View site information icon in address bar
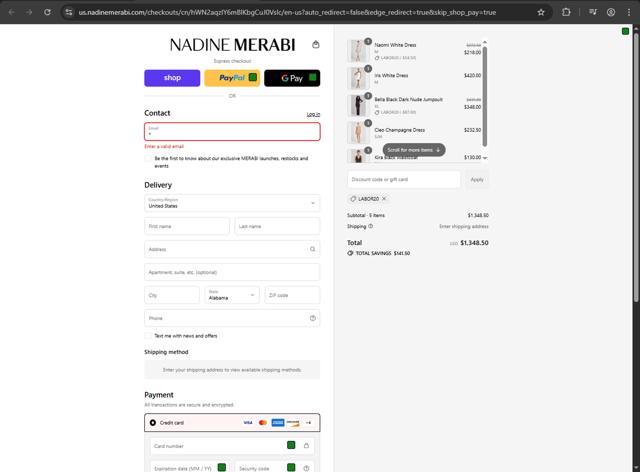 [x=69, y=12]
